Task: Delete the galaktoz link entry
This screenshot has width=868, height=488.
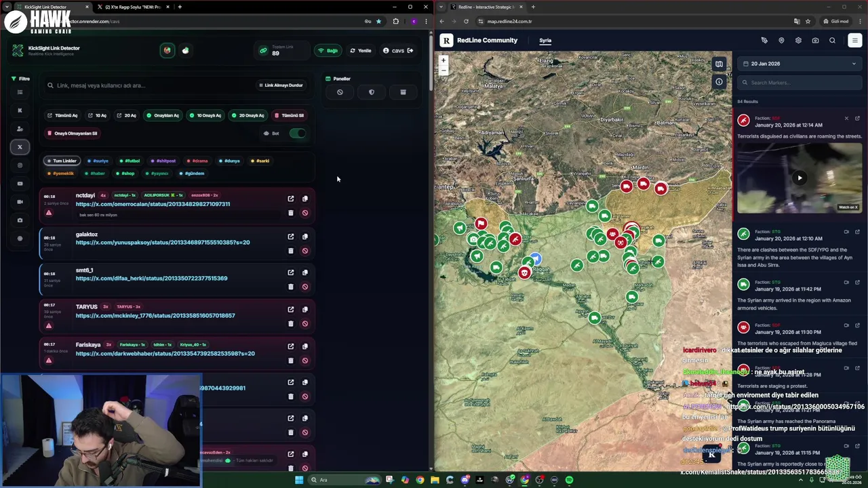Action: (x=291, y=251)
